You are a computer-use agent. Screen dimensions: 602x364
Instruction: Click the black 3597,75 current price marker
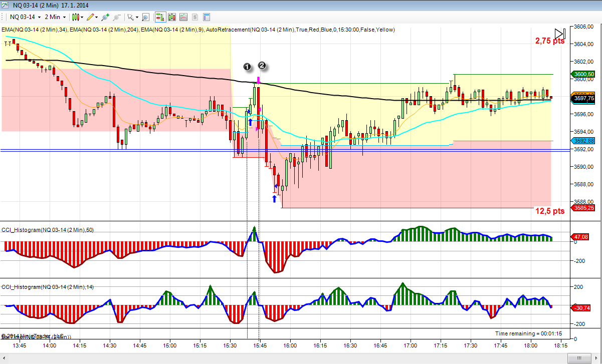(x=582, y=99)
